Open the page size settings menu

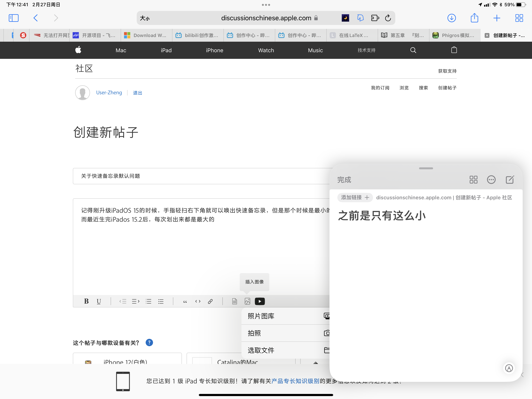[x=145, y=18]
